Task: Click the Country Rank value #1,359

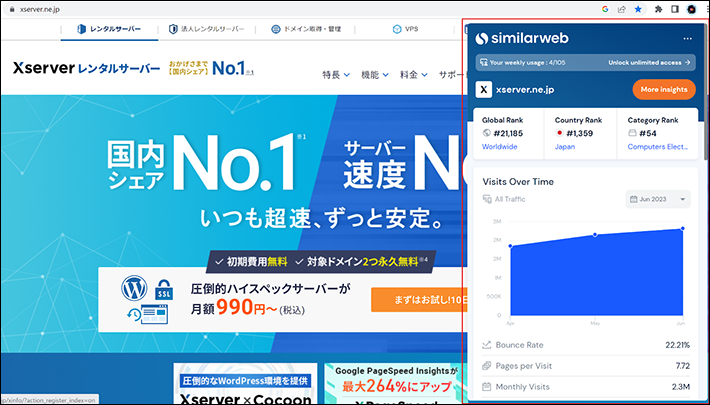Action: click(x=579, y=133)
